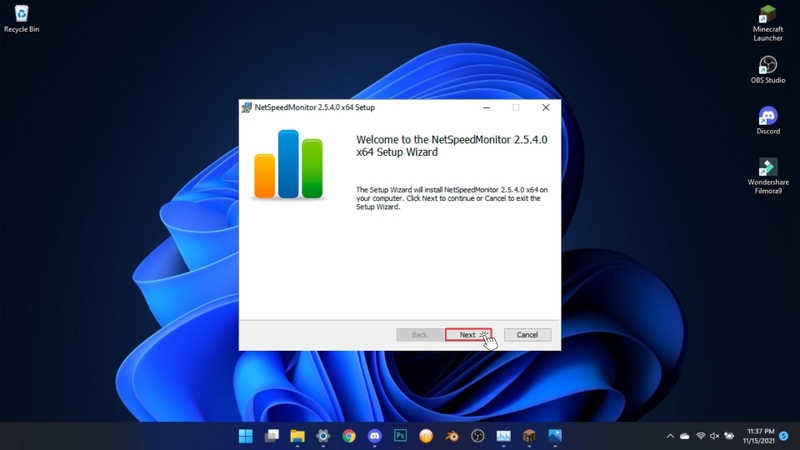Open File Explorer from the taskbar
The width and height of the screenshot is (800, 450).
(x=297, y=436)
